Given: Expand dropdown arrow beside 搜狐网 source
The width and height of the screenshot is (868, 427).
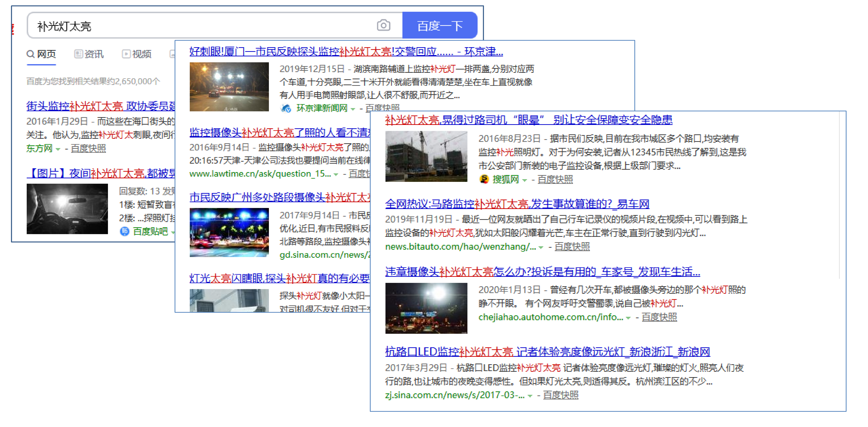Looking at the screenshot, I should coord(524,180).
